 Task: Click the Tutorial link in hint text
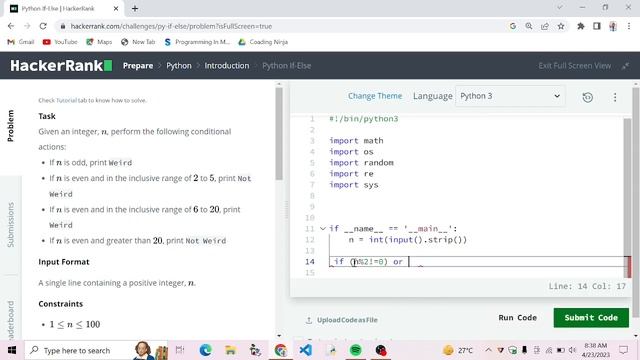click(x=66, y=100)
